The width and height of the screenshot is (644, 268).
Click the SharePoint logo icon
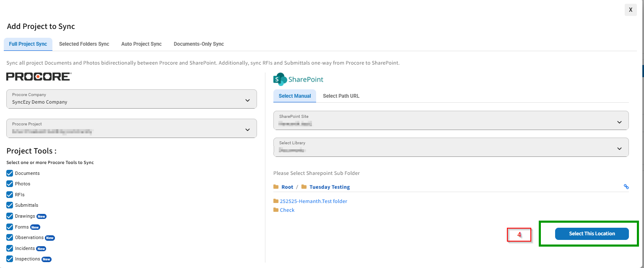click(x=280, y=79)
